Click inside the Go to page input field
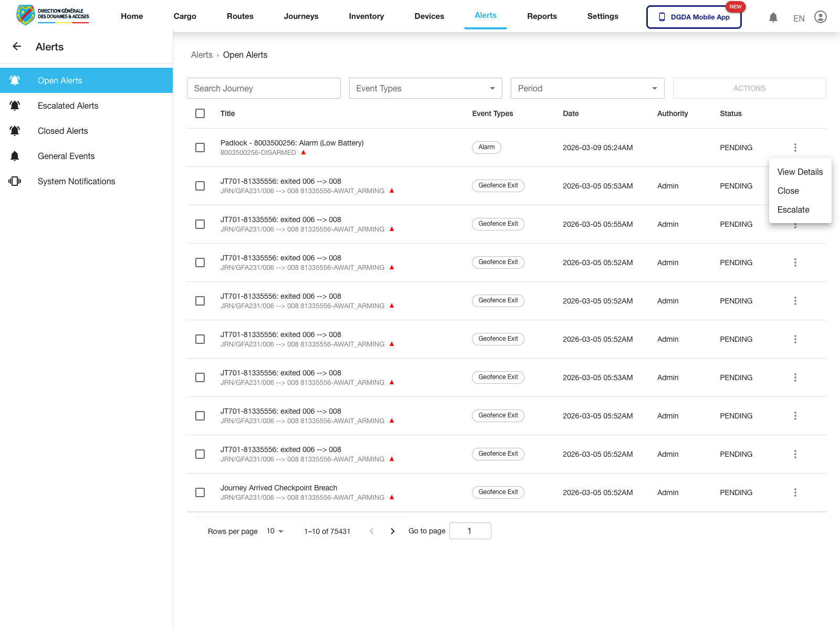 tap(470, 530)
